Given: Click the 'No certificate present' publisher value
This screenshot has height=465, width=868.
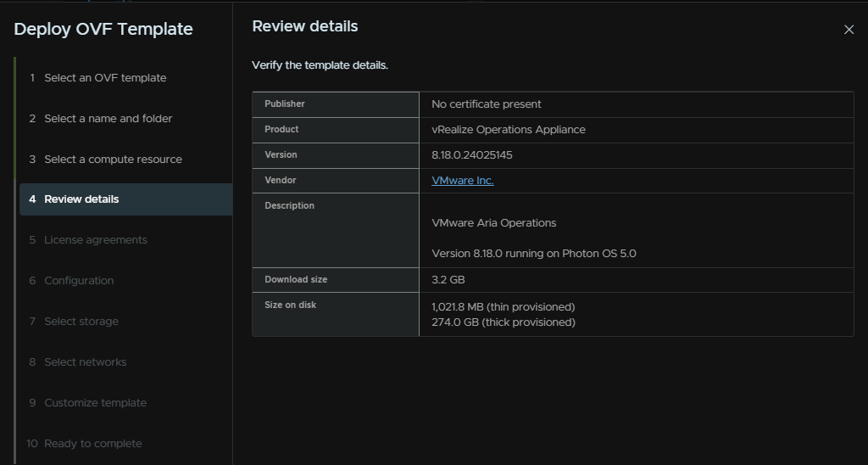Looking at the screenshot, I should (x=486, y=104).
